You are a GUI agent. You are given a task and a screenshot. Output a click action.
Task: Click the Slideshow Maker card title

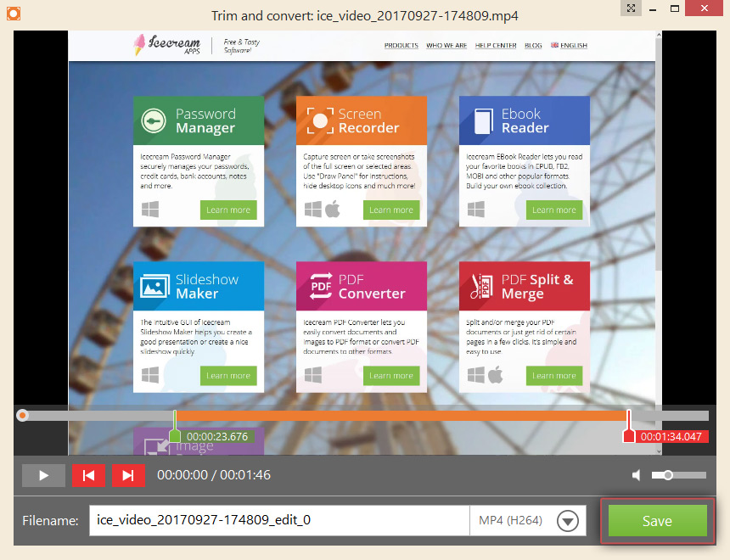pyautogui.click(x=207, y=286)
